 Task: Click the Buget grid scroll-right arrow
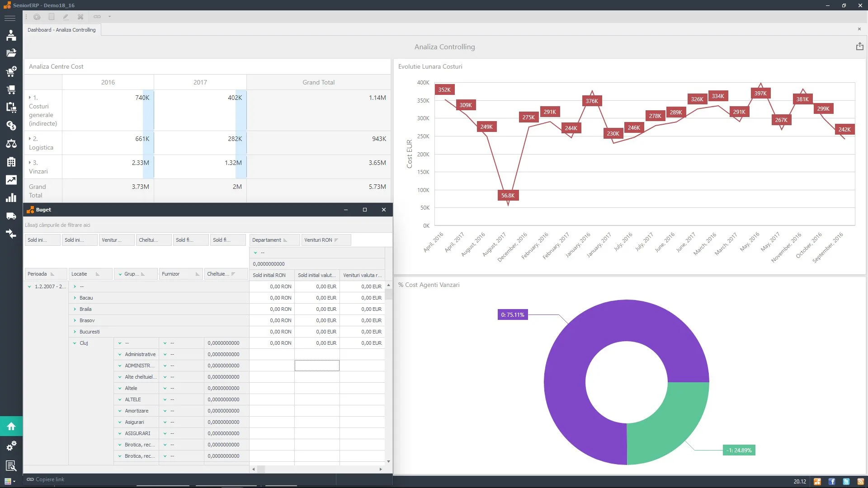(381, 469)
